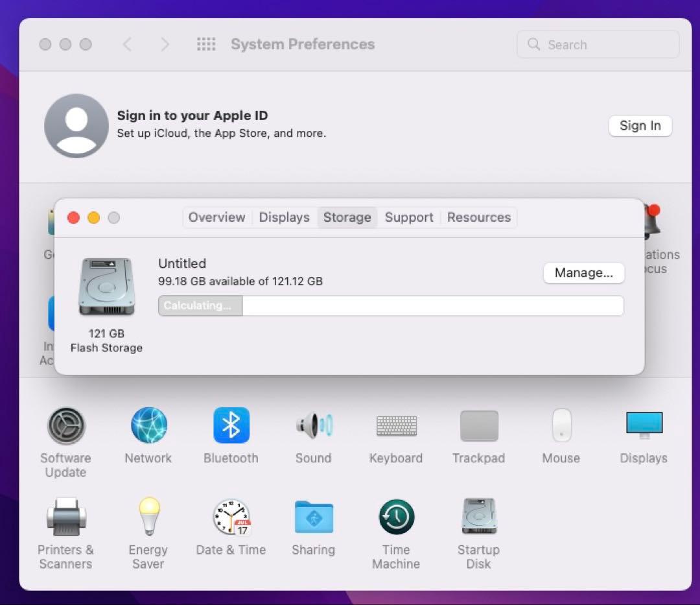Open Trackpad preferences
Screen dimensions: 700x605
tap(479, 426)
